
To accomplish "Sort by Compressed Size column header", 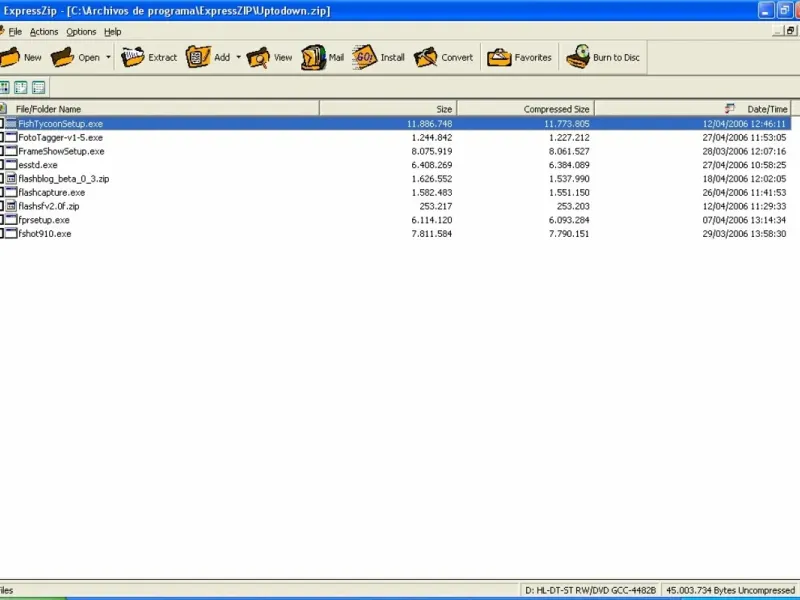I will click(526, 109).
